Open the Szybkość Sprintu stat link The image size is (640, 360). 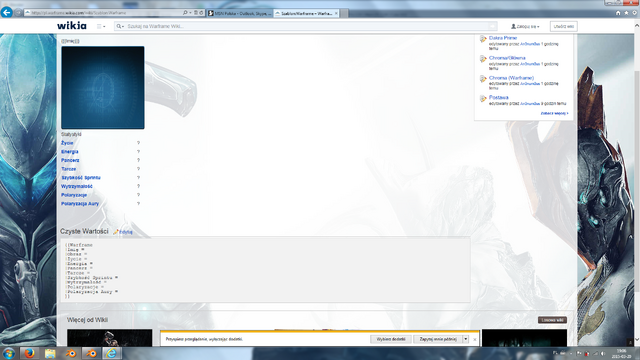coord(81,178)
